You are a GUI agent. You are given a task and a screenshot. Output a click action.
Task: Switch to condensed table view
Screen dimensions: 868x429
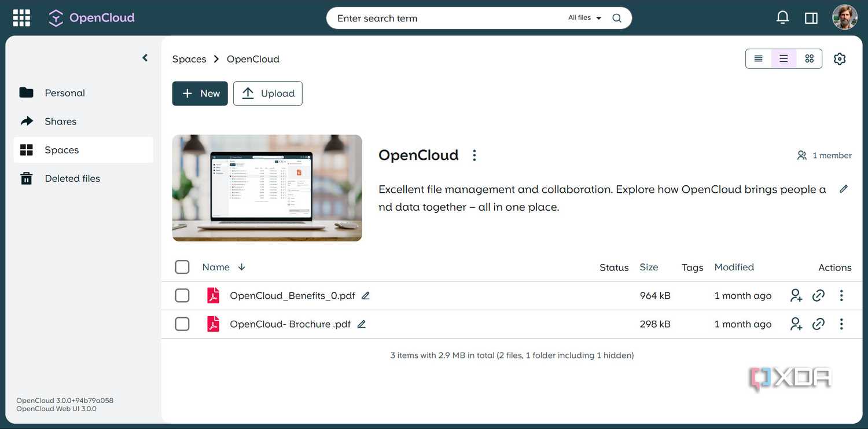(759, 58)
